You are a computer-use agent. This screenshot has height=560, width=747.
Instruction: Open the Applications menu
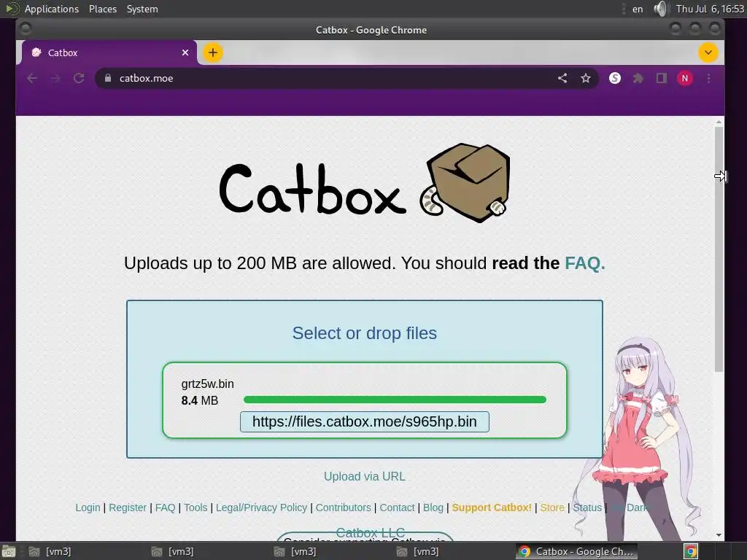point(52,9)
